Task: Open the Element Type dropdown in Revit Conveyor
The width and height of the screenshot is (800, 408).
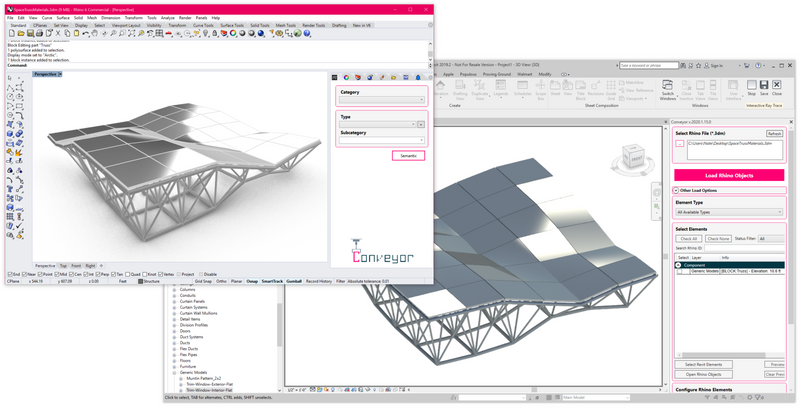Action: point(729,212)
